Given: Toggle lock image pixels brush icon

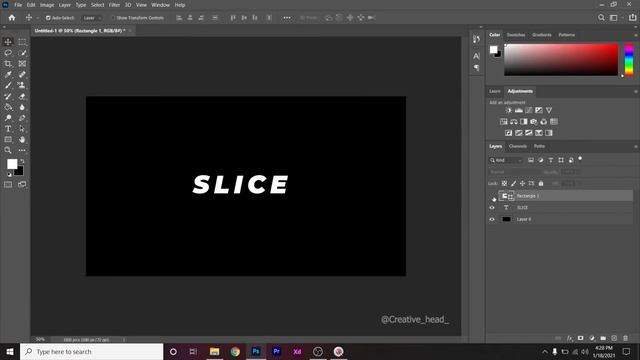Looking at the screenshot, I should coord(513,184).
